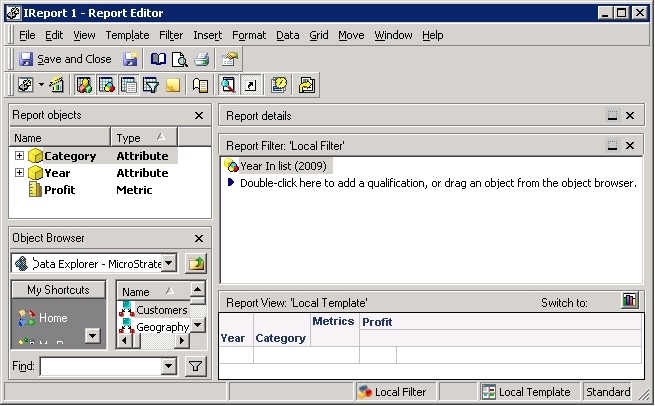
Task: Open the Data Explorer dropdown in Object Browser
Action: click(169, 263)
